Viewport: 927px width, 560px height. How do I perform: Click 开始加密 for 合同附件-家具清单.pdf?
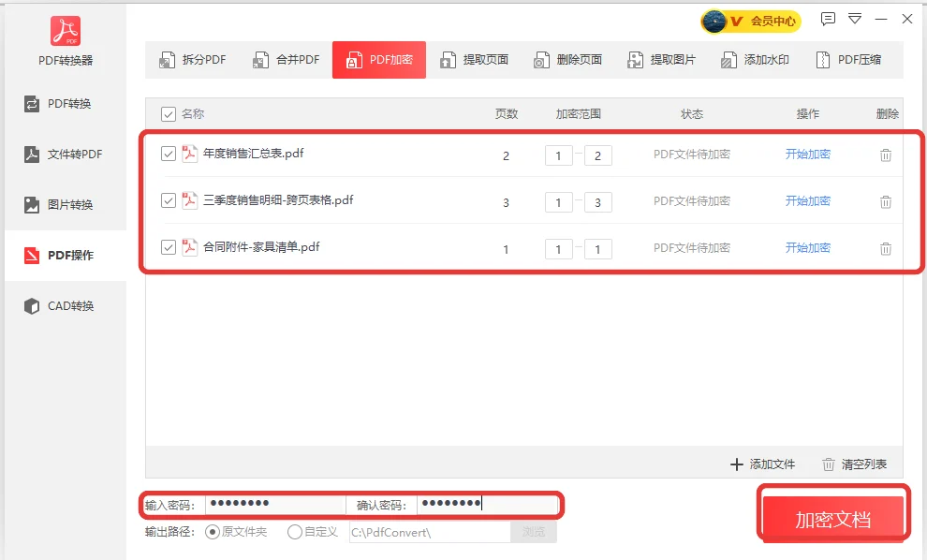(807, 248)
